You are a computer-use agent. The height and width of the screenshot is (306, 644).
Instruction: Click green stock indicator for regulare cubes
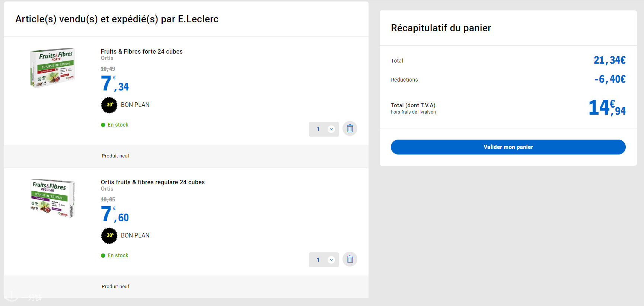pos(103,256)
